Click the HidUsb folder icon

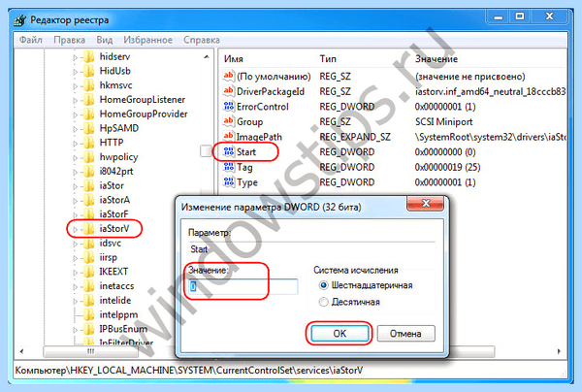(x=88, y=71)
